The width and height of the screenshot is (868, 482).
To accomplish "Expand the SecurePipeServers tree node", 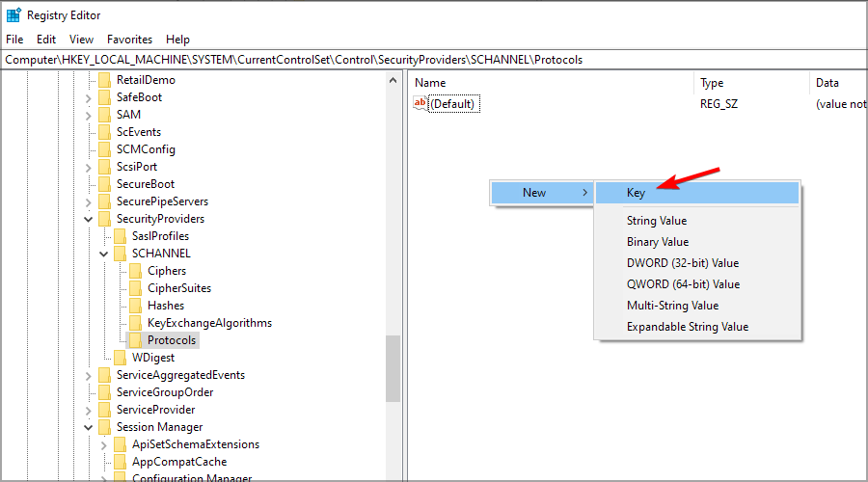I will tap(89, 202).
